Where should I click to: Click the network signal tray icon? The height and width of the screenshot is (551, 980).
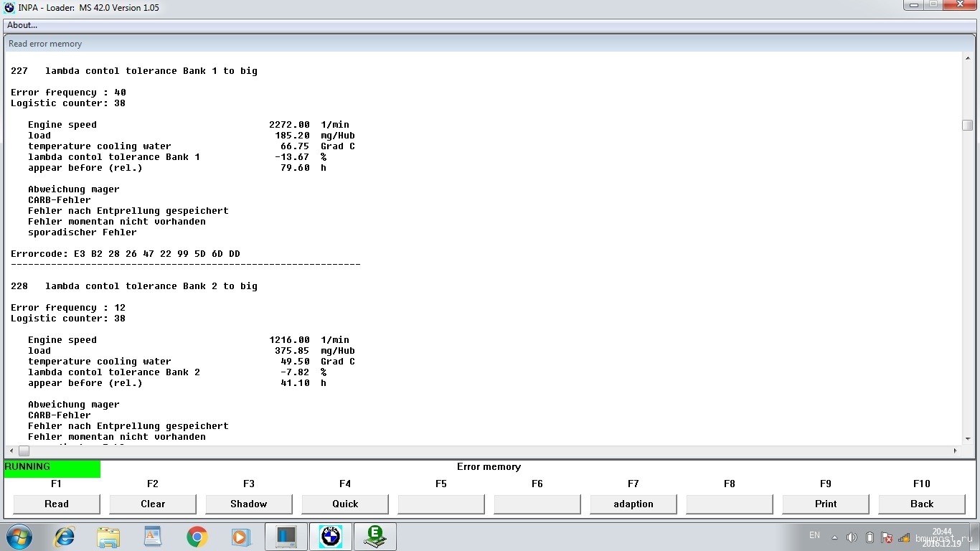pos(904,537)
